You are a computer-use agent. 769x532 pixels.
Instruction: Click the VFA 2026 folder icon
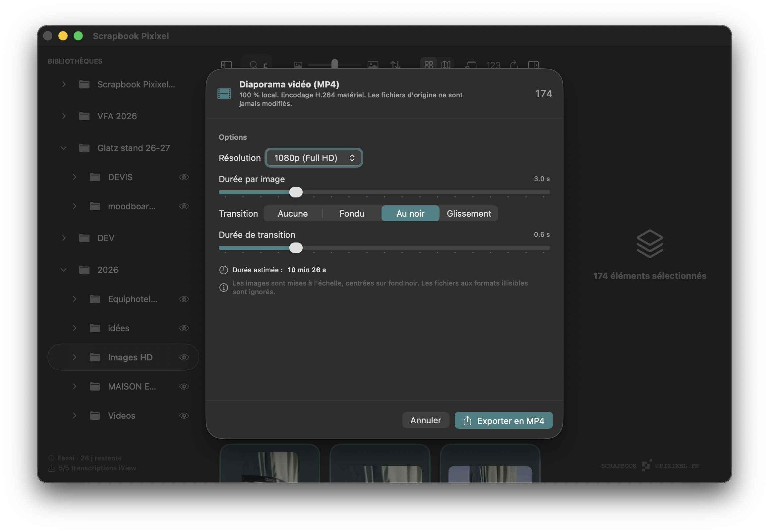[85, 116]
